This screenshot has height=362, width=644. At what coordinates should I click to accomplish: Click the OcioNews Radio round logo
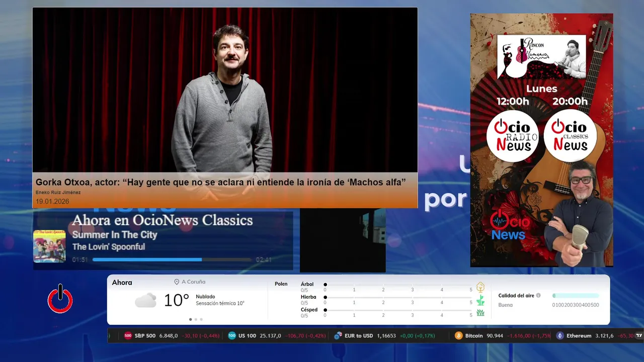click(x=512, y=136)
